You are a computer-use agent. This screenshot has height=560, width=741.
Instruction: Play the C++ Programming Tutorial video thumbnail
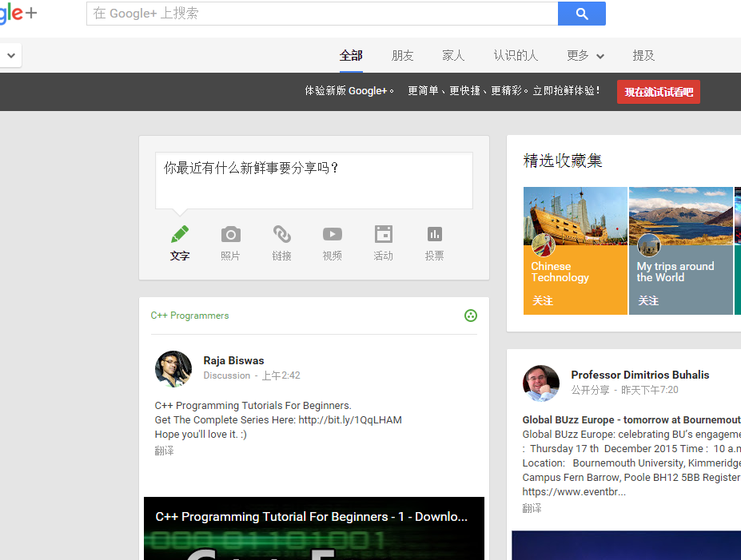pos(314,528)
